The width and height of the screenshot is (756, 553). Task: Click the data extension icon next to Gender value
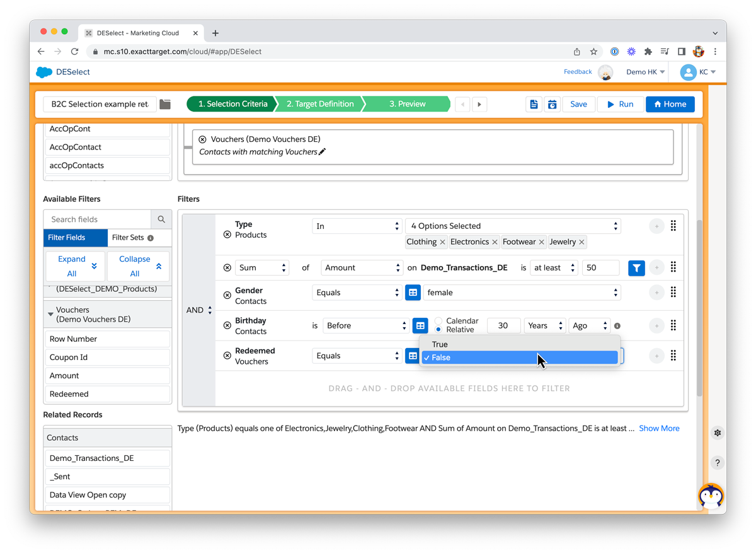coord(413,293)
